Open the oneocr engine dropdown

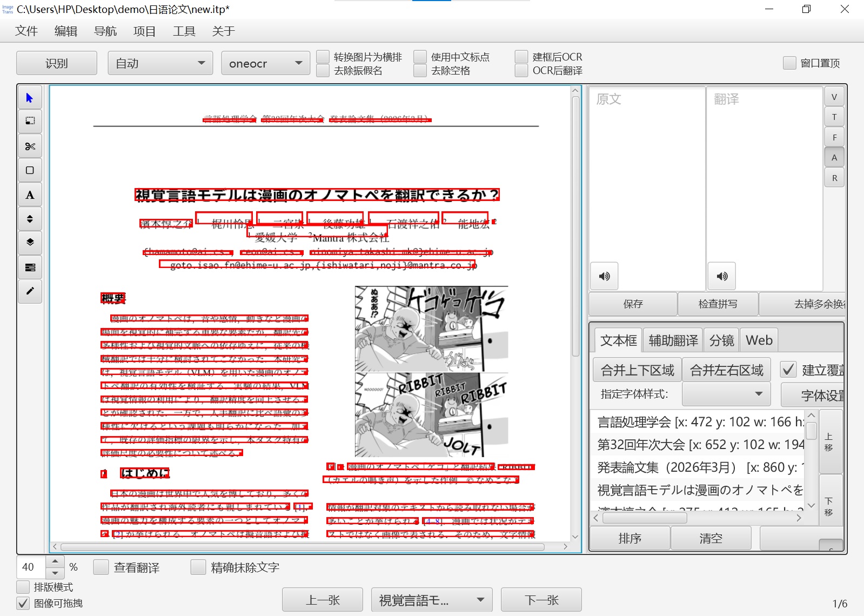266,63
